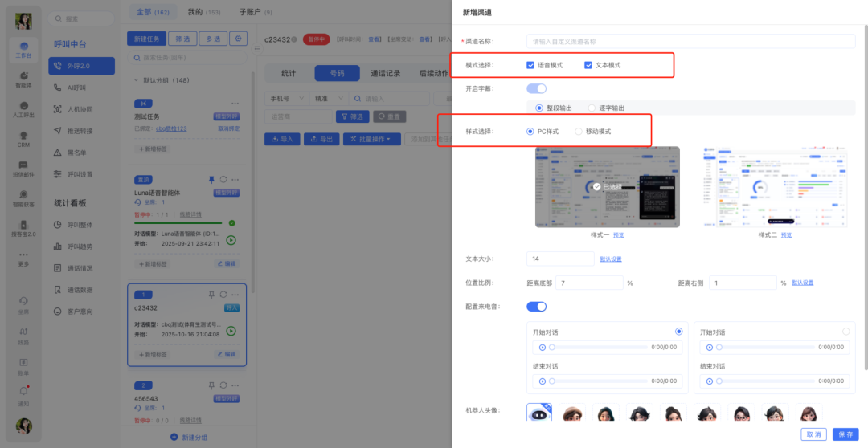Uncheck the 语音模式 checkbox
Screen dimensions: 868x448
530,65
